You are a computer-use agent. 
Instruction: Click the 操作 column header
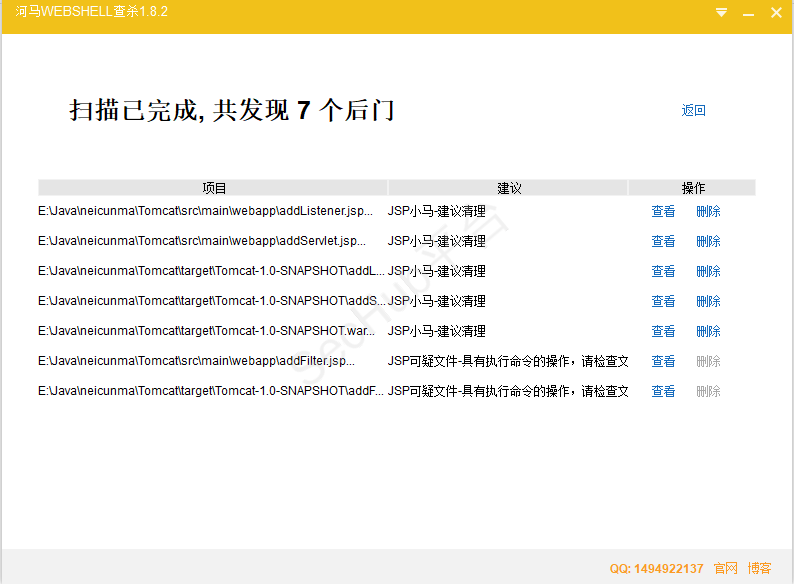[x=692, y=188]
